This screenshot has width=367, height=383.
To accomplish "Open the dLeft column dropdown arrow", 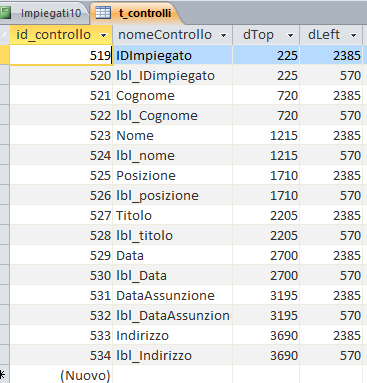I will 354,35.
